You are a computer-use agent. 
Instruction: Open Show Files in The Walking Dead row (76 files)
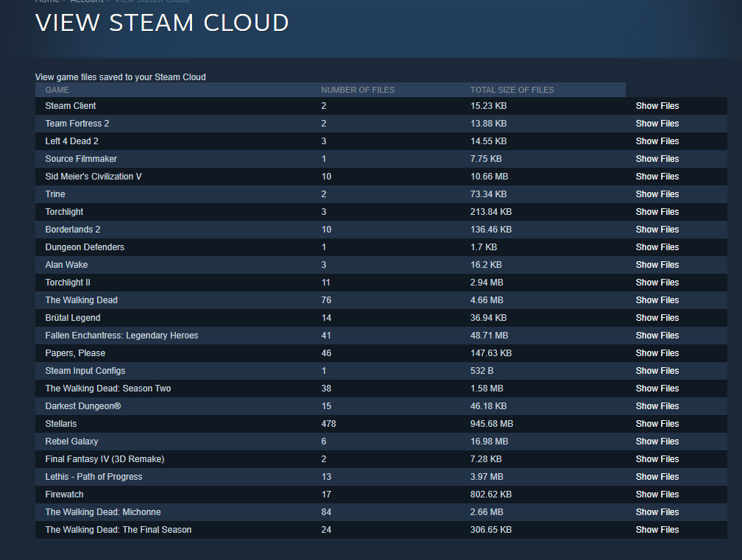[x=657, y=300]
